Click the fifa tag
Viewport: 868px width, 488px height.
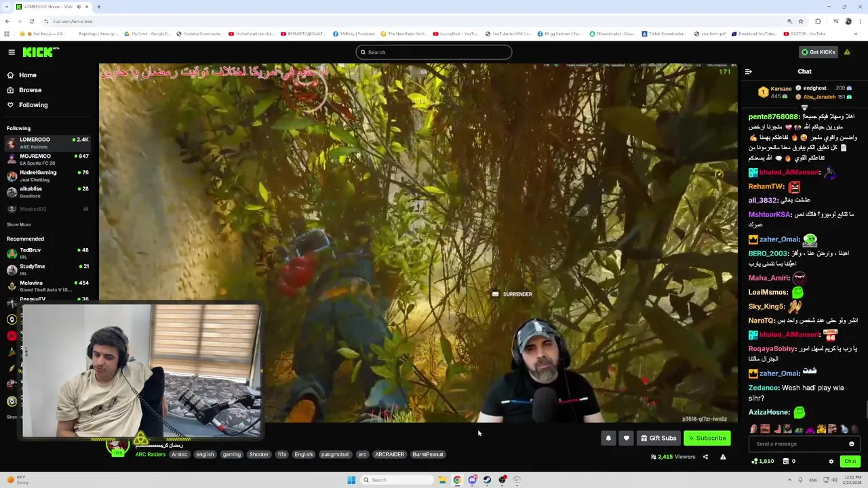pyautogui.click(x=281, y=454)
